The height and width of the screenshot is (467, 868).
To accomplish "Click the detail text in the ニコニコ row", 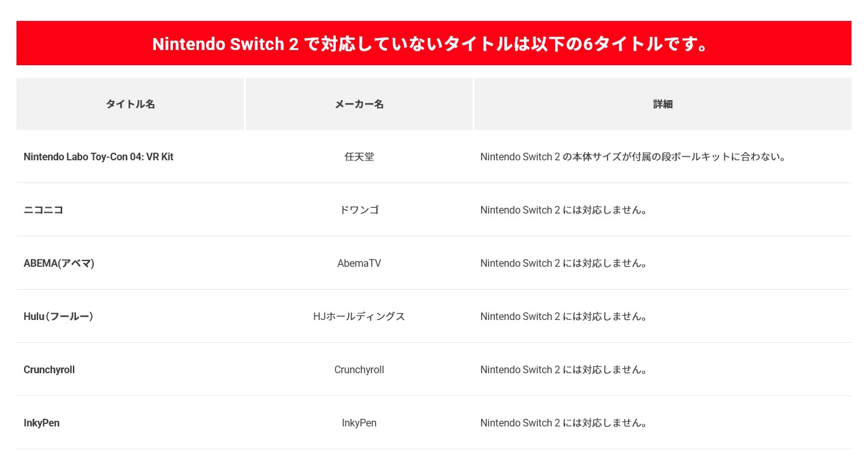I will (563, 210).
